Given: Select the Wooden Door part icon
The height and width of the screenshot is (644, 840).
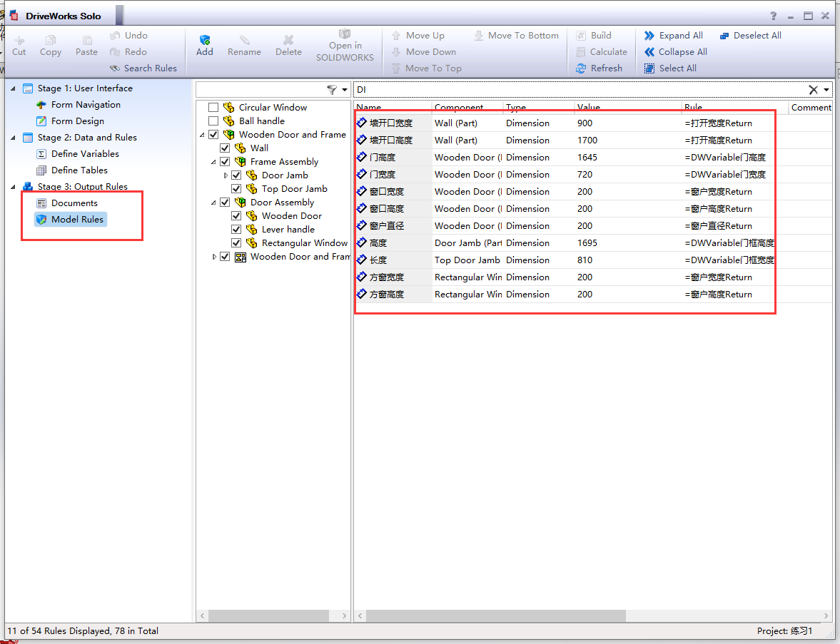Looking at the screenshot, I should [x=251, y=216].
